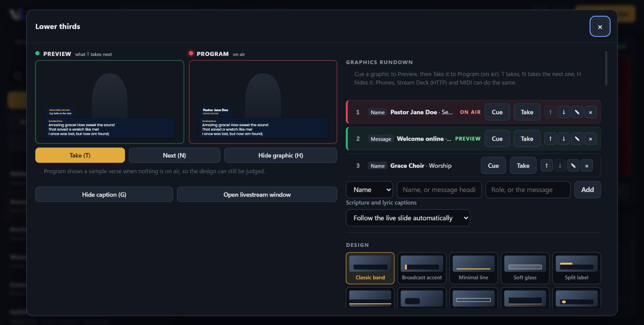644x325 pixels.
Task: Move Welcome online row down
Action: tap(563, 139)
